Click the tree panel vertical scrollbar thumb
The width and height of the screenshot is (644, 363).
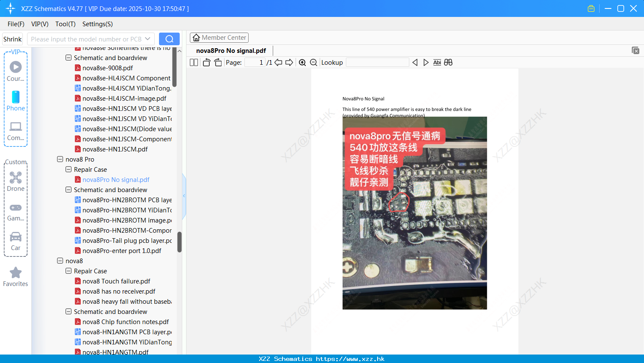tap(179, 242)
